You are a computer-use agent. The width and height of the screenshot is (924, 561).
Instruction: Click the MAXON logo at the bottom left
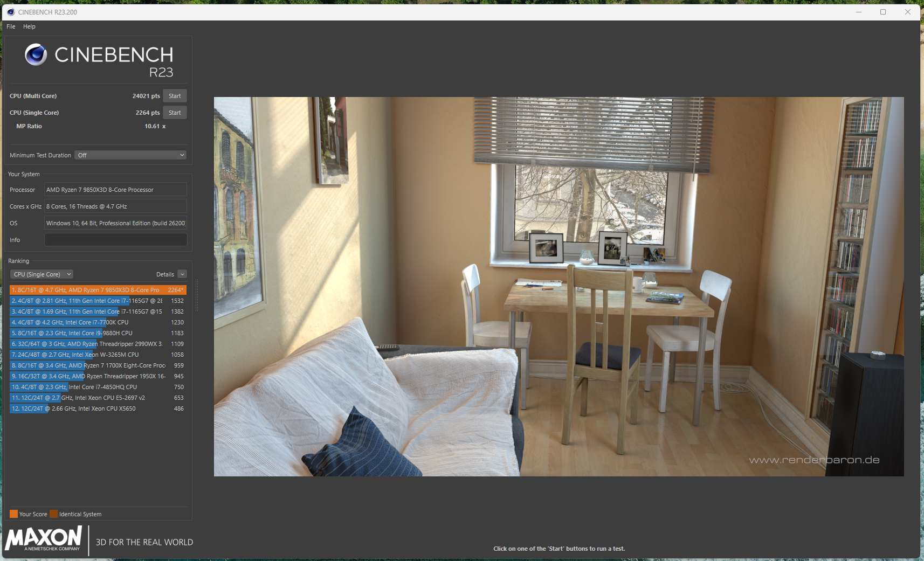pos(43,538)
